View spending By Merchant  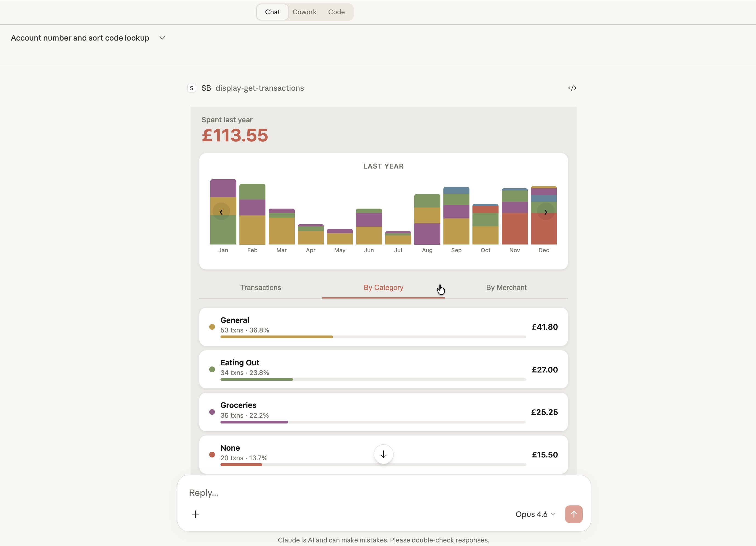click(x=506, y=288)
